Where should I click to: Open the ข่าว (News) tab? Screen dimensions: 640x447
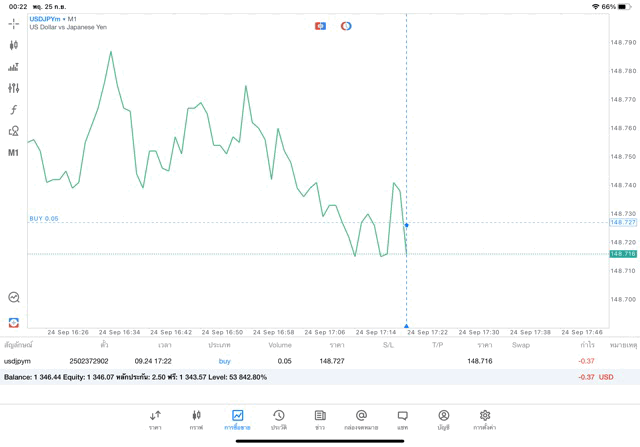coord(320,419)
